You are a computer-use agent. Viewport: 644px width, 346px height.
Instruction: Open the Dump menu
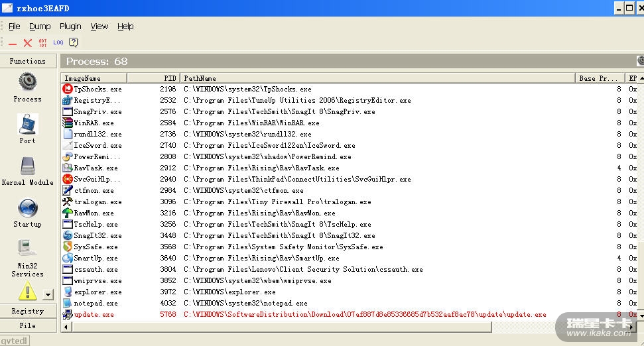click(x=40, y=27)
